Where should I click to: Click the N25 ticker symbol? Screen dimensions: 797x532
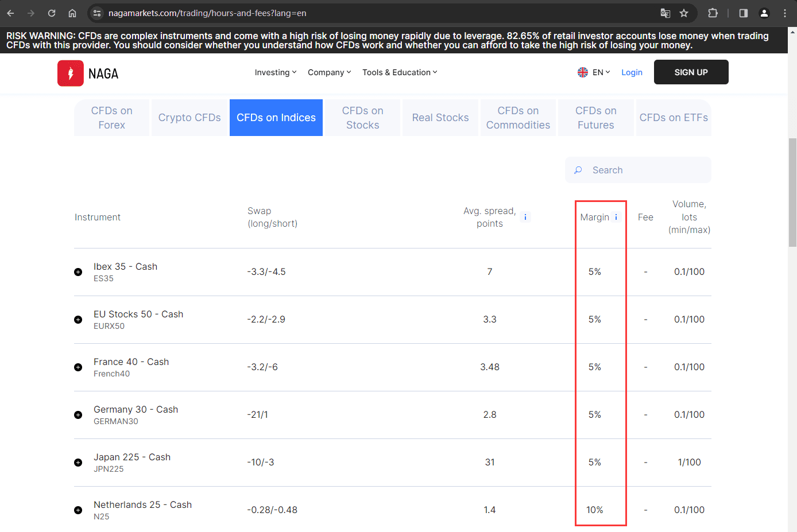tap(102, 517)
